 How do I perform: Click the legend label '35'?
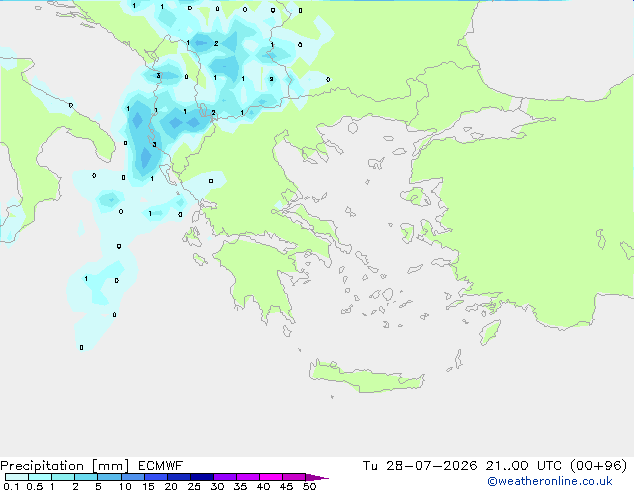[240, 486]
